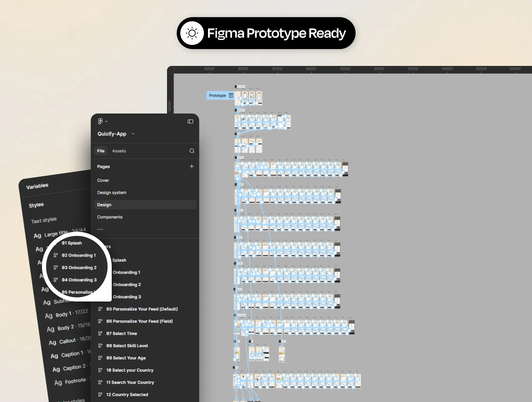532x402 pixels.
Task: Select the Body 1 text style
Action: pyautogui.click(x=66, y=314)
